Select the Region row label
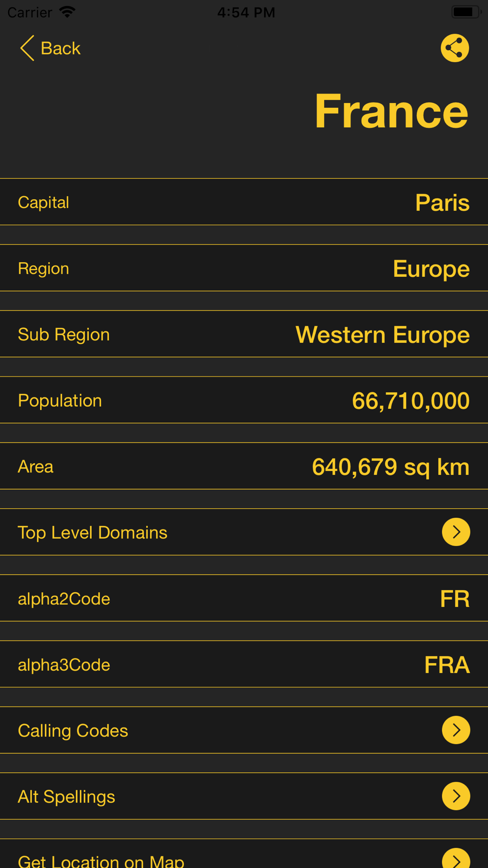Screen dimensions: 488x868 point(43,269)
